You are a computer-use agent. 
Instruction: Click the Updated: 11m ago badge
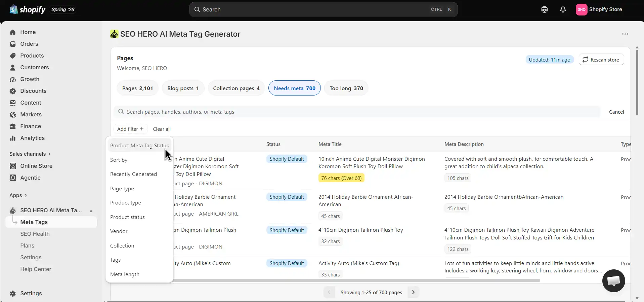(x=549, y=60)
